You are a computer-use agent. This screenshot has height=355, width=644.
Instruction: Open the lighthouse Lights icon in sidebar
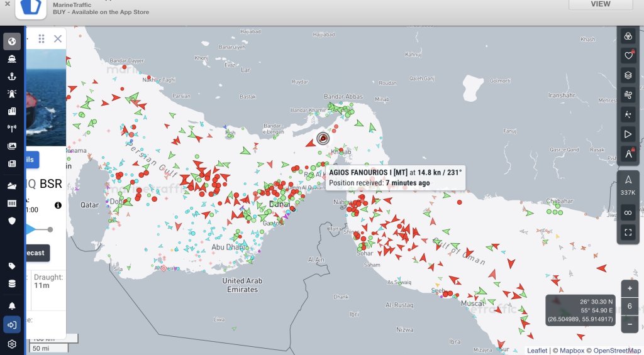12,94
